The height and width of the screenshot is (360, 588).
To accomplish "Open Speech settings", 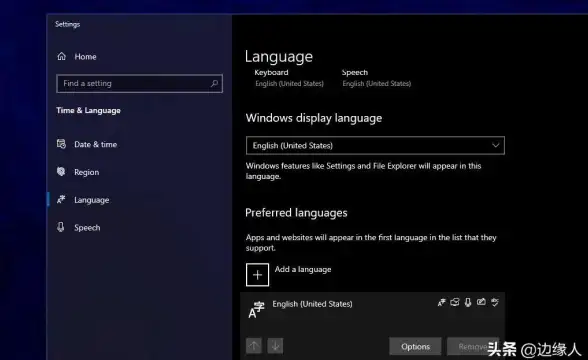I will coord(87,228).
